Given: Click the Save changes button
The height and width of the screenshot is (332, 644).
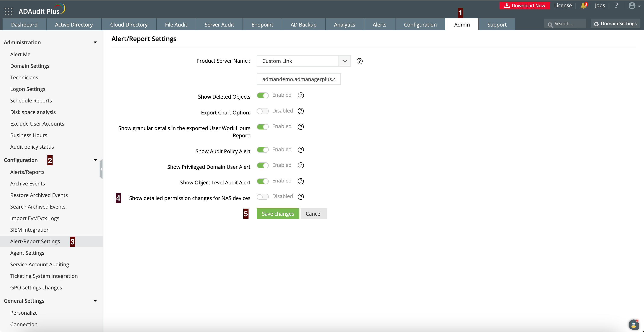Looking at the screenshot, I should pos(278,213).
